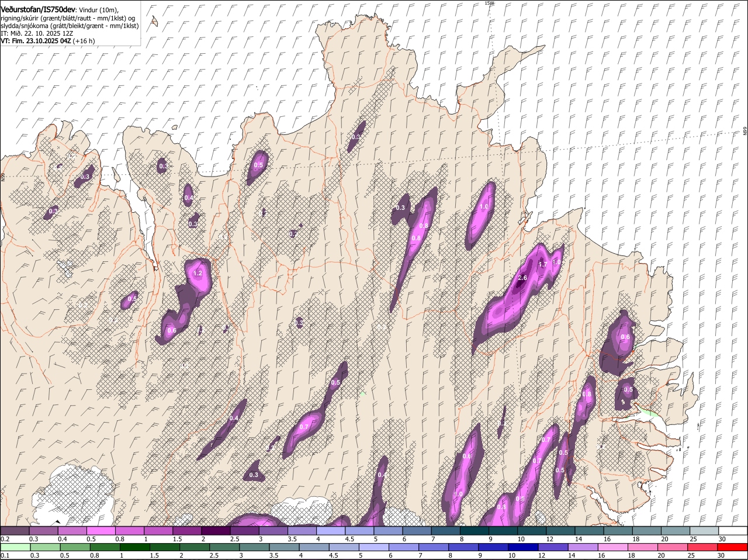Screen dimensions: 748x560
Task: Pick the upper legend dark purple 2–2.5 swatch
Action: click(216, 530)
